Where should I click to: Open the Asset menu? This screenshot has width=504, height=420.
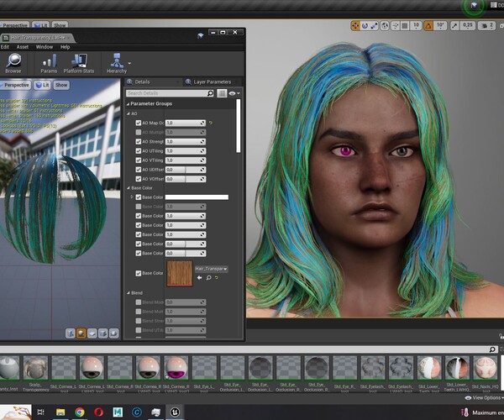[x=23, y=47]
